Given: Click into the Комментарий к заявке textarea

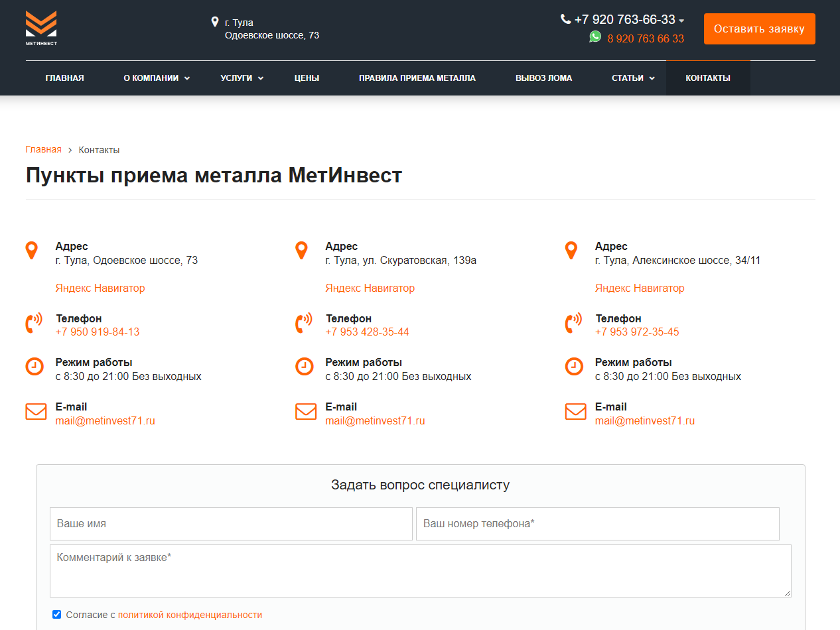Looking at the screenshot, I should tap(421, 571).
